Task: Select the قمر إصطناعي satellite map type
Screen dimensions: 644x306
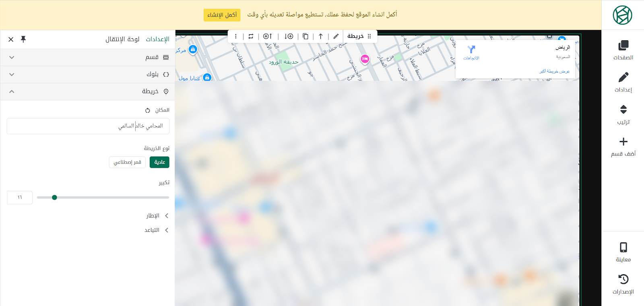Action: point(127,162)
